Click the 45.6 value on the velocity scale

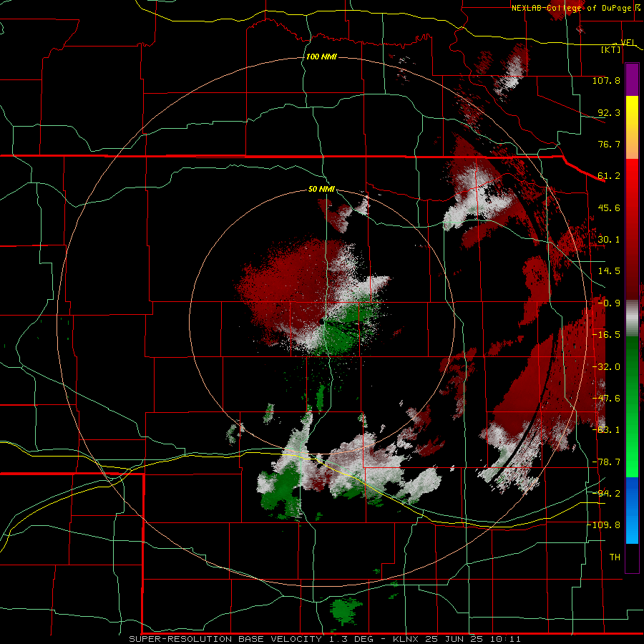pyautogui.click(x=609, y=208)
